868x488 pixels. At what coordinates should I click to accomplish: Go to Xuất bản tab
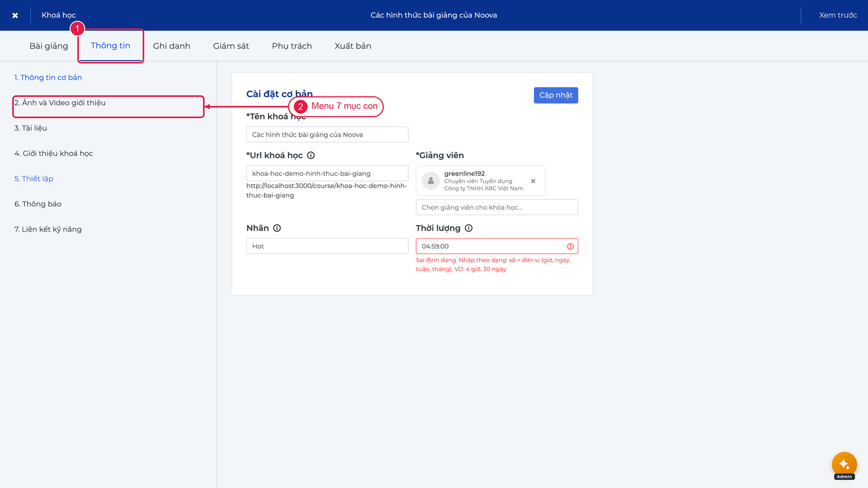pyautogui.click(x=353, y=46)
